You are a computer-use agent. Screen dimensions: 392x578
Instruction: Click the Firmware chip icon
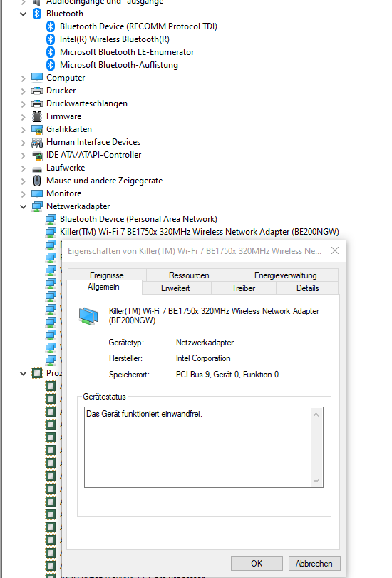pyautogui.click(x=37, y=116)
